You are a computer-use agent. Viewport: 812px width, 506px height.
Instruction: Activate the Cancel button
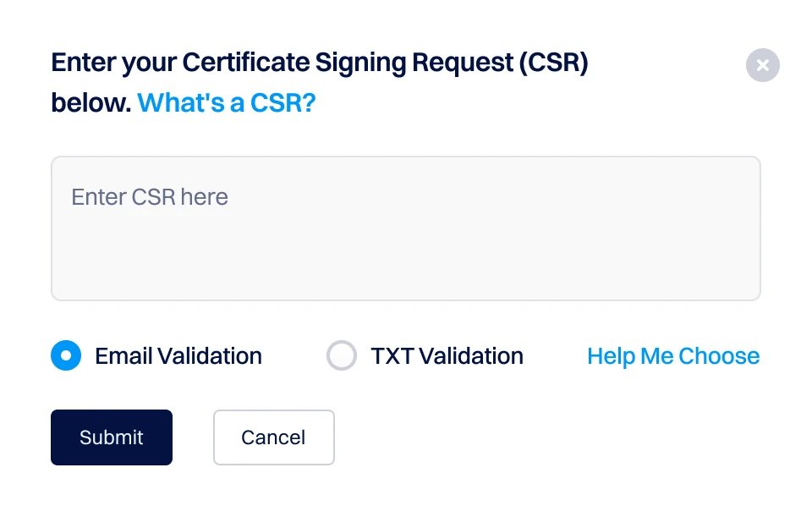[x=273, y=437]
